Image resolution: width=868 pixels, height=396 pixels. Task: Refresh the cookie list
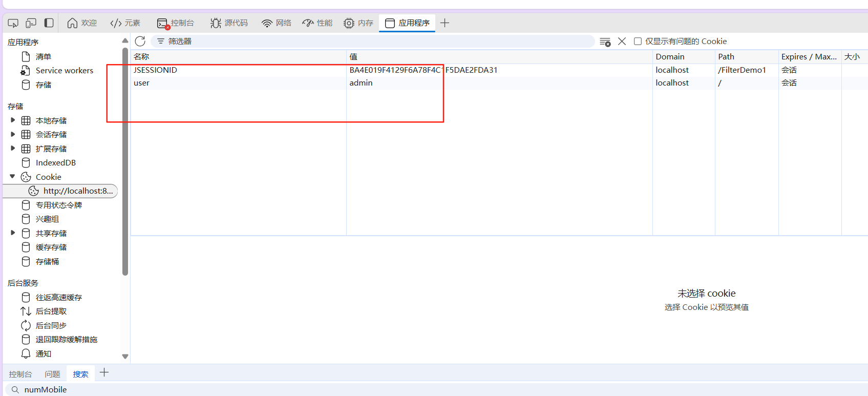click(140, 41)
